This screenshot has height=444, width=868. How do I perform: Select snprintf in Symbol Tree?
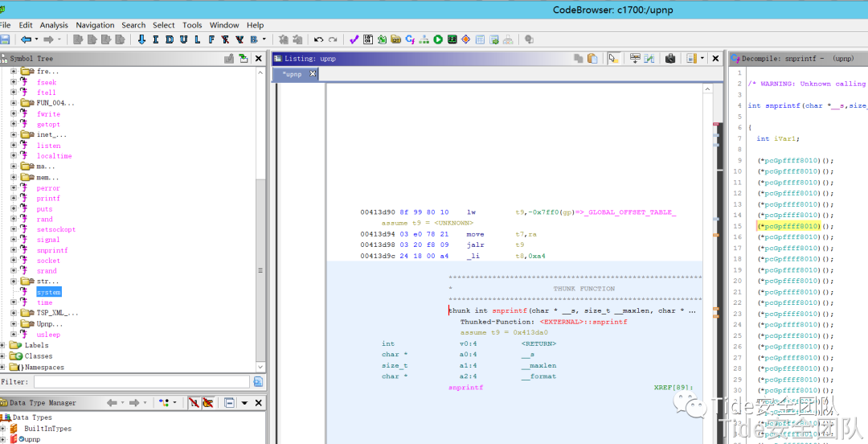[x=52, y=250]
